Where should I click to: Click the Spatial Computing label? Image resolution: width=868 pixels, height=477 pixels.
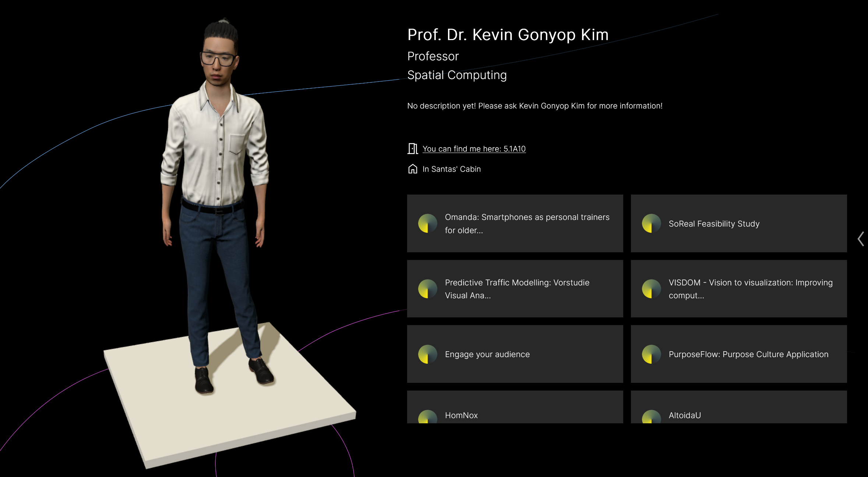point(457,75)
